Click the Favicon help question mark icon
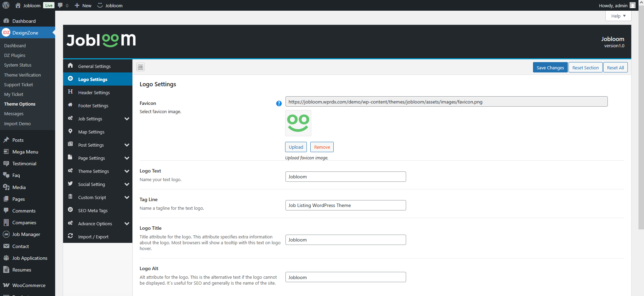This screenshot has width=644, height=296. [x=279, y=103]
